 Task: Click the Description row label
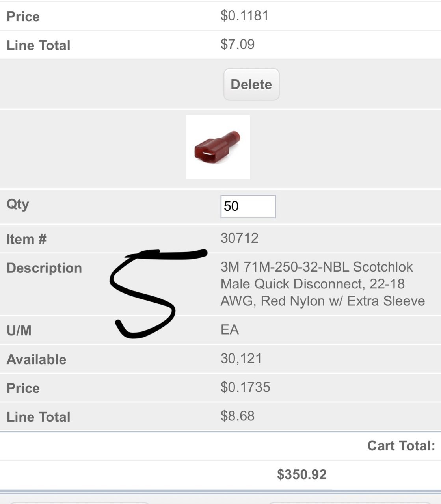(x=44, y=268)
